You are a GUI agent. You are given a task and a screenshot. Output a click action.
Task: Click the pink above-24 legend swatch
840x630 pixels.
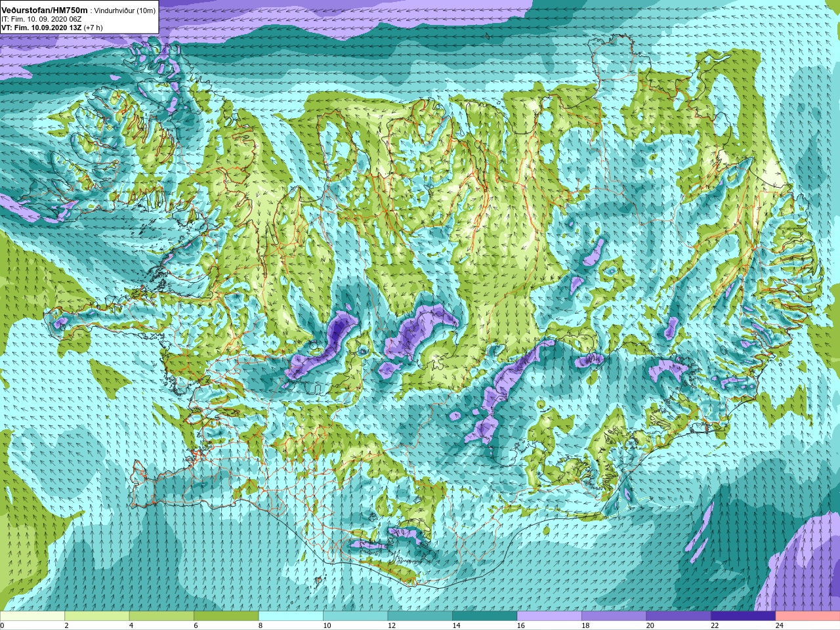808,616
